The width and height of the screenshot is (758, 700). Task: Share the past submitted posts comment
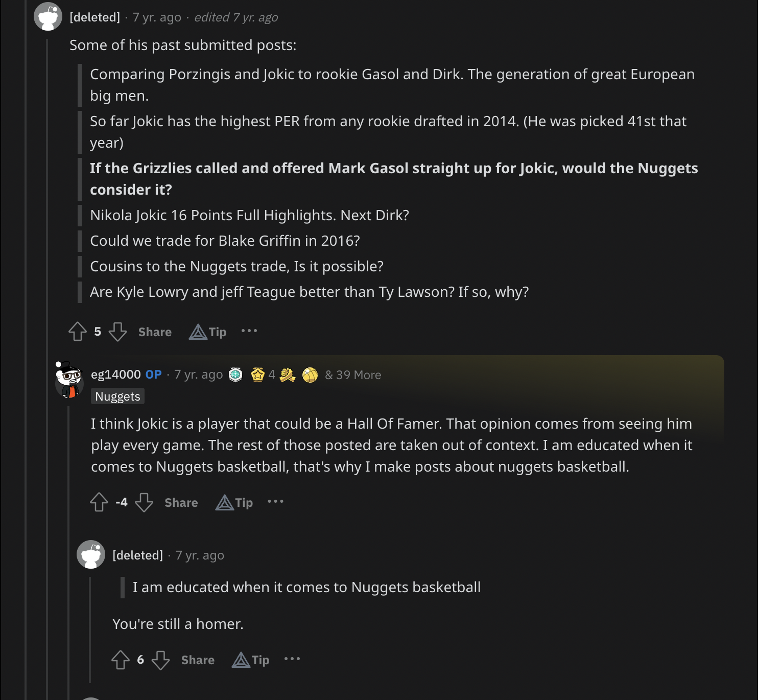click(x=155, y=332)
